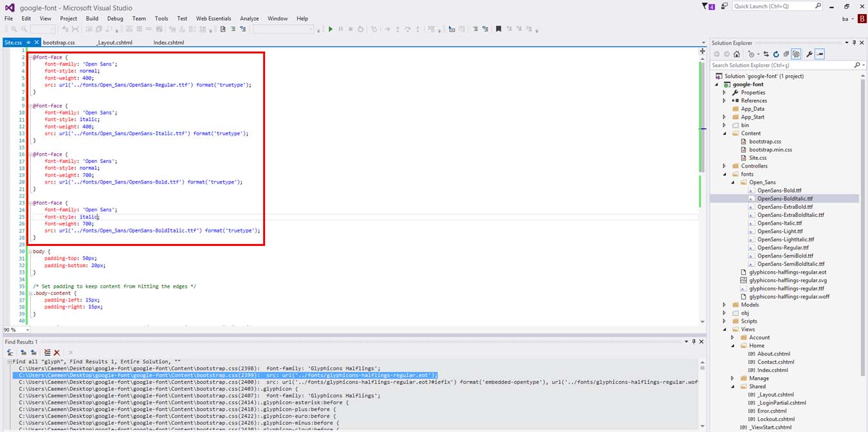
Task: Click the Refresh icon in Solution Explorer
Action: 777,55
